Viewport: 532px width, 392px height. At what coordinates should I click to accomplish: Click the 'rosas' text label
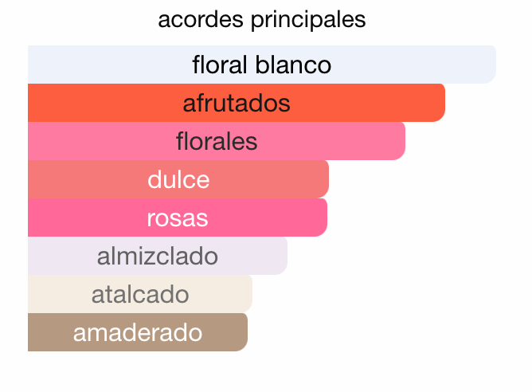coord(178,218)
